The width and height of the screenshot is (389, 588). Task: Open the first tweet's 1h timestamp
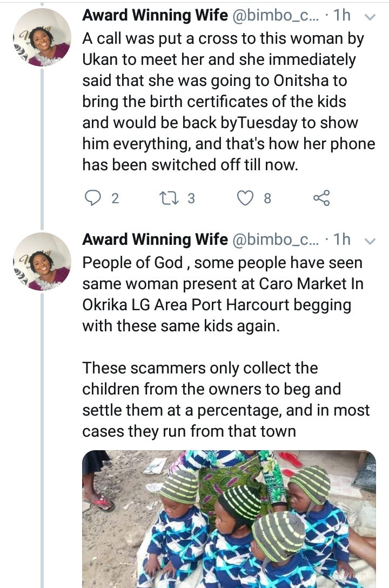coord(341,16)
